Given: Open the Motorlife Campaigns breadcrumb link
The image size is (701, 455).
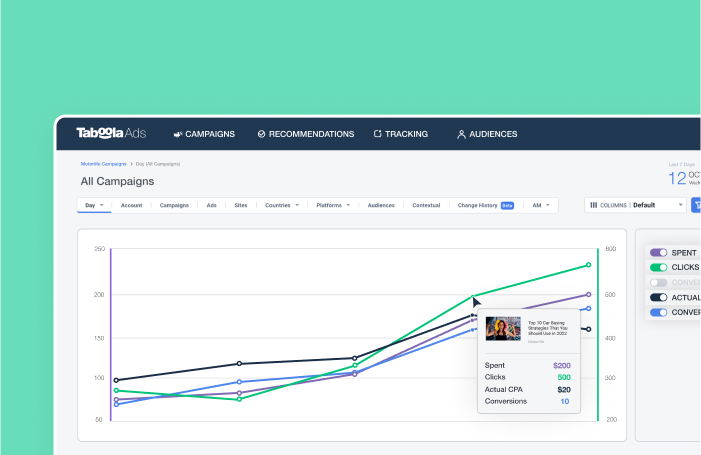Looking at the screenshot, I should click(103, 164).
